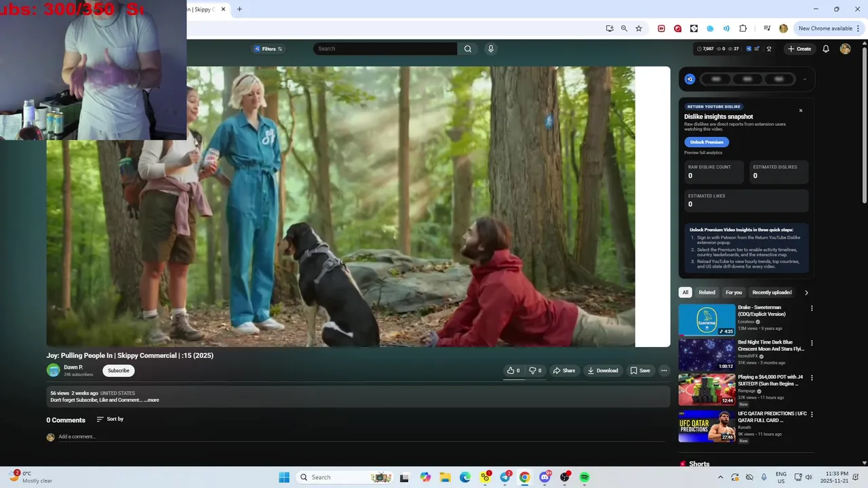Like the video with thumbs up

pyautogui.click(x=513, y=371)
